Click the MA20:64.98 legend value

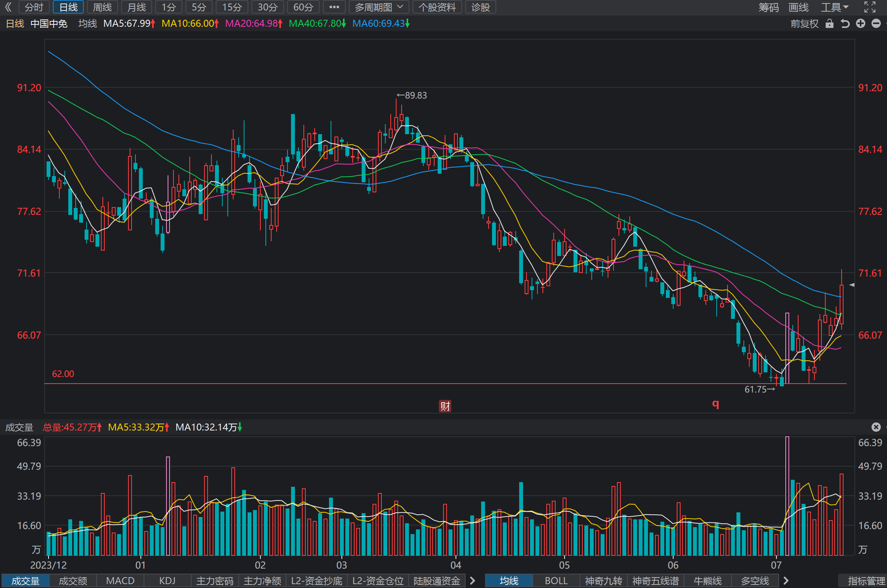(x=254, y=24)
